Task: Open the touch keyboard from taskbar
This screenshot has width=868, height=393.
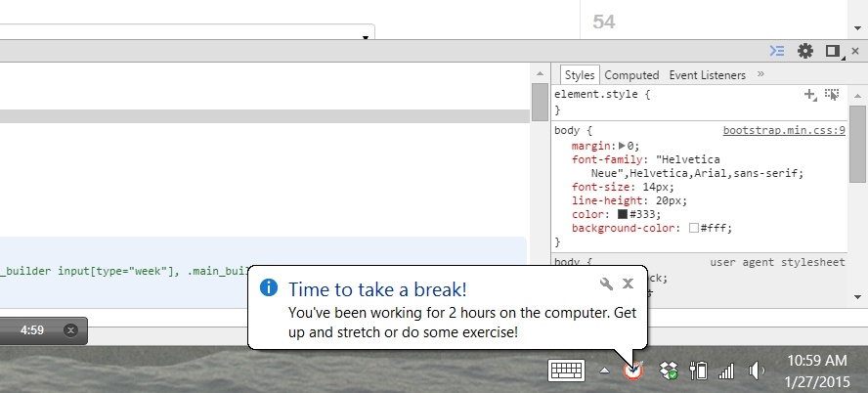Action: [x=566, y=371]
